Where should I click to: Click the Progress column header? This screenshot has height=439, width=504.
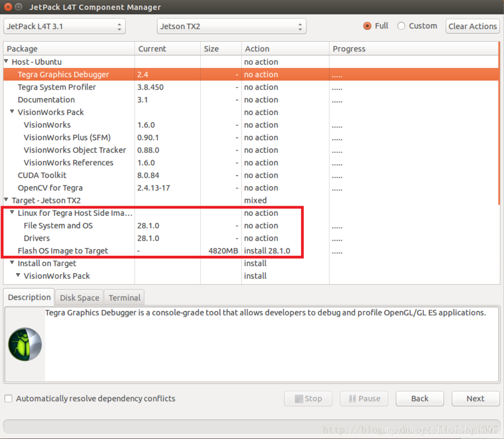click(414, 49)
